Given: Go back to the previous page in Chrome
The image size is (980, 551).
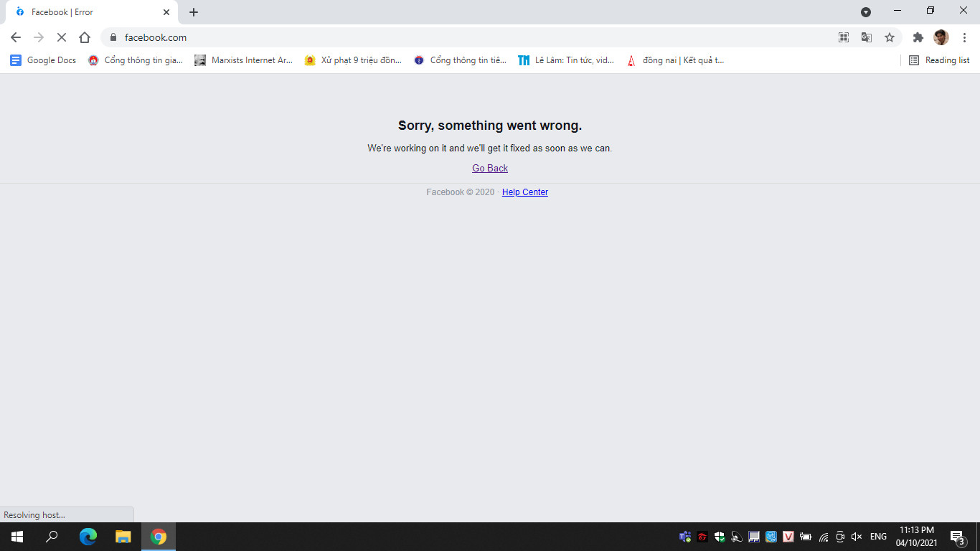Looking at the screenshot, I should [x=16, y=37].
